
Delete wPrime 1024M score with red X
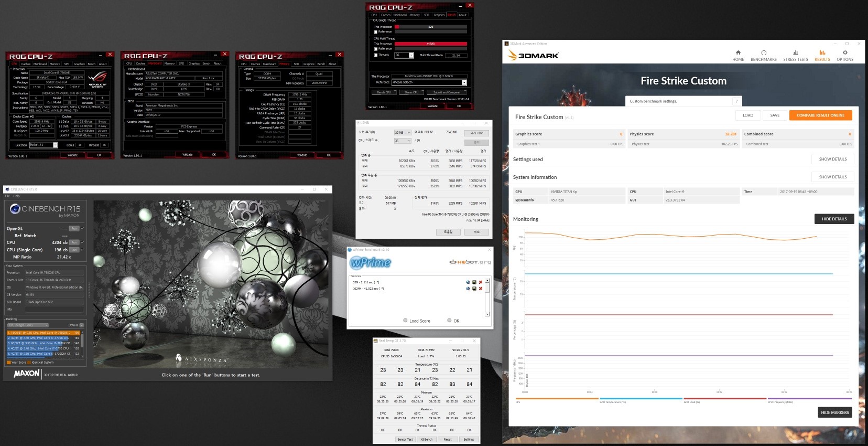481,289
